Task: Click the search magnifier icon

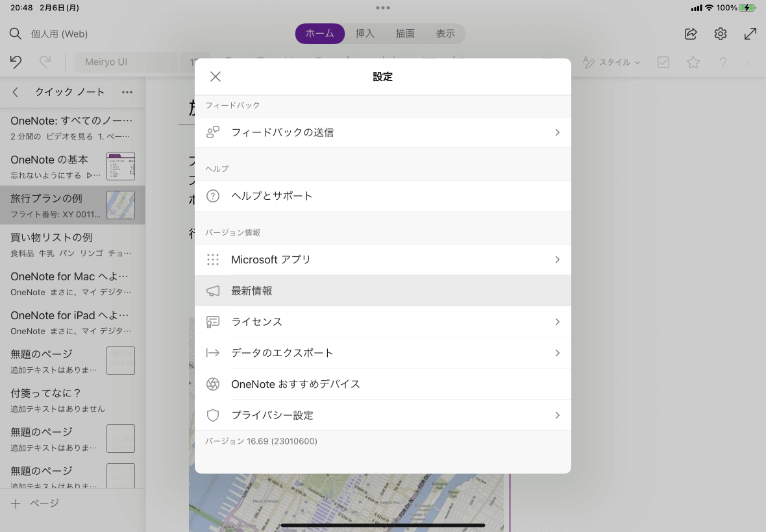Action: [x=15, y=34]
